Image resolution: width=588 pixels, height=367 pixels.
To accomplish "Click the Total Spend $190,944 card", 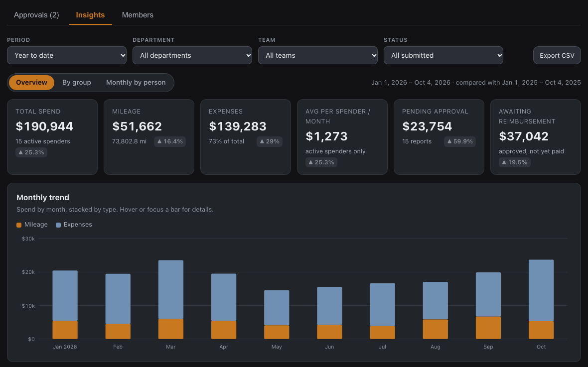I will pyautogui.click(x=52, y=137).
